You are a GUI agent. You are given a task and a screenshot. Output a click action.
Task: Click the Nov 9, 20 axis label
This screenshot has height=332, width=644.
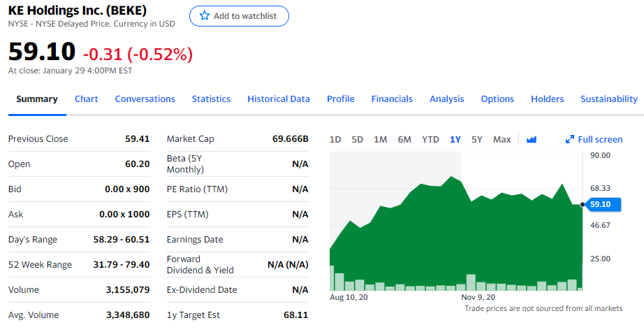pyautogui.click(x=478, y=297)
